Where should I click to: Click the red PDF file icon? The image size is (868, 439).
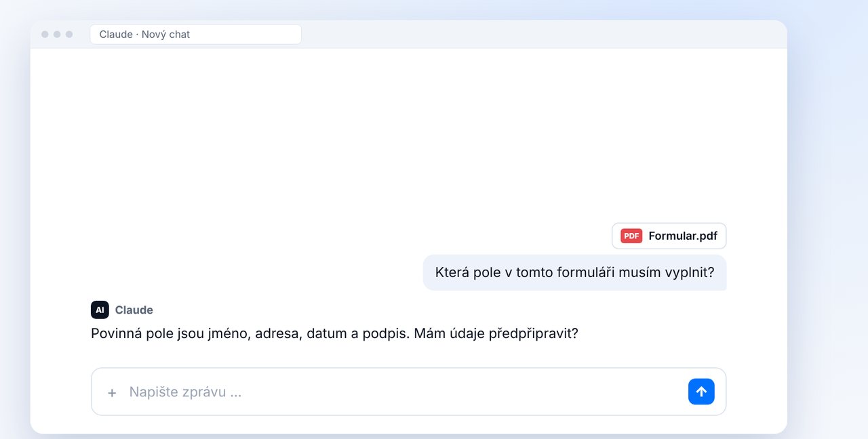[631, 236]
